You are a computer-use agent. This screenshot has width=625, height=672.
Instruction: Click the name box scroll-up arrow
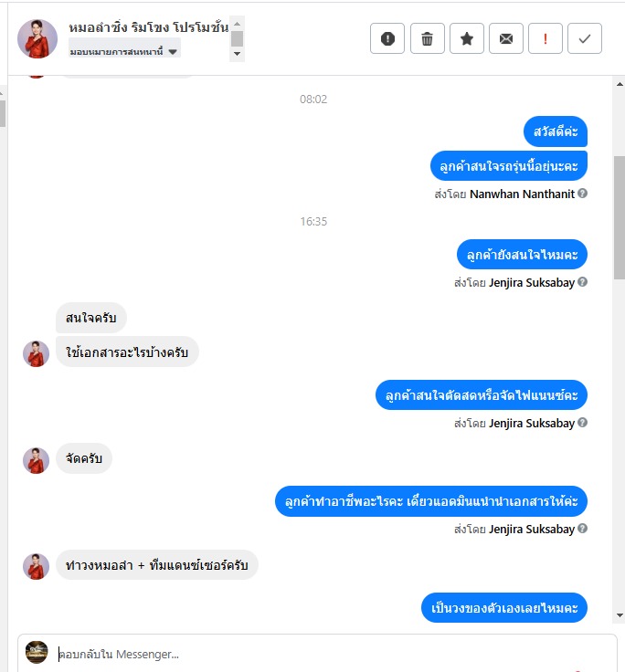click(x=238, y=24)
